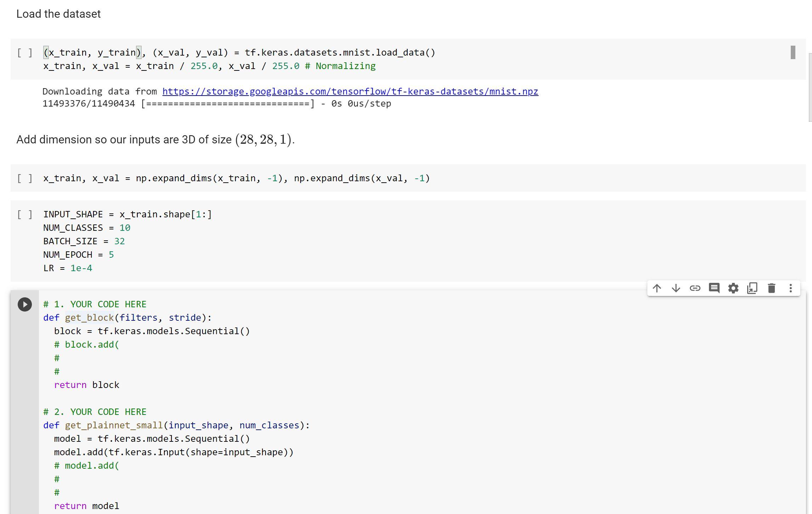The height and width of the screenshot is (514, 812).
Task: Add a comment to the cell
Action: coord(714,288)
